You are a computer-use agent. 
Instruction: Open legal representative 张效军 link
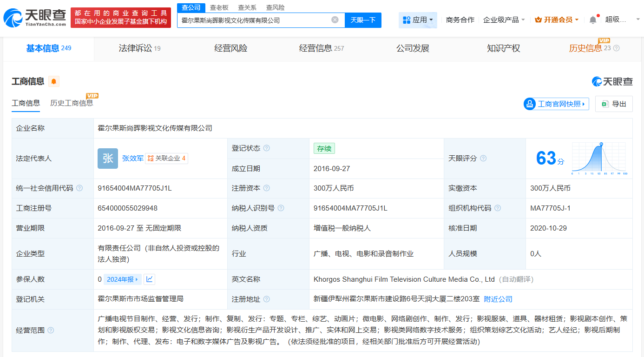click(x=132, y=159)
